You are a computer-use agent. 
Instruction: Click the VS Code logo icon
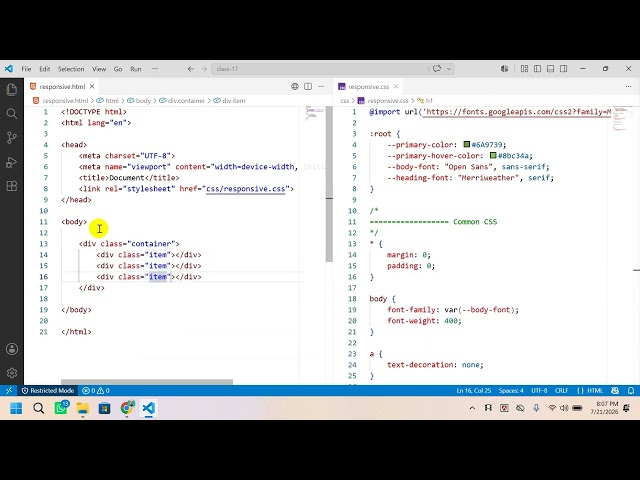[9, 69]
